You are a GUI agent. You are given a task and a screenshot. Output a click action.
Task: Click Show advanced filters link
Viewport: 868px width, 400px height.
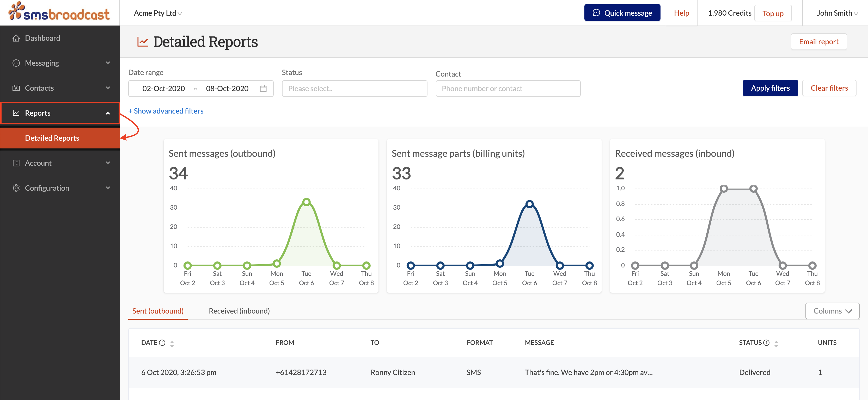[x=166, y=111]
